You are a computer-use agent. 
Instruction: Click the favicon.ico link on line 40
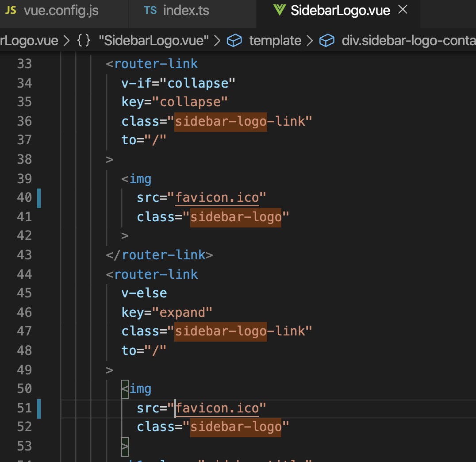[217, 198]
